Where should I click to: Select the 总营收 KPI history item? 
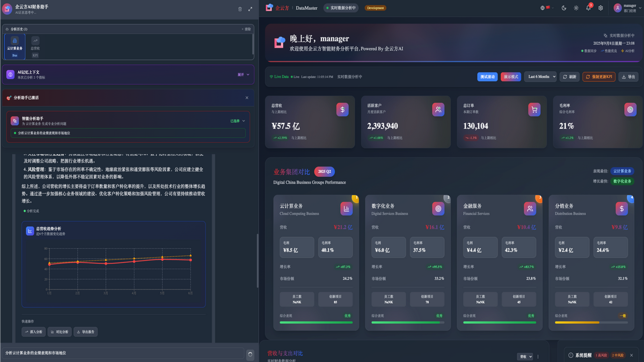[x=35, y=47]
